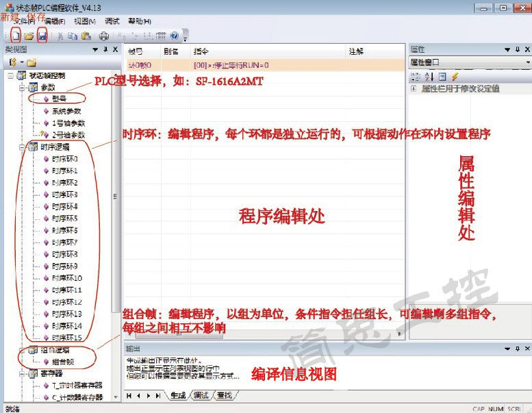Pin the 输出 panel

[518, 349]
